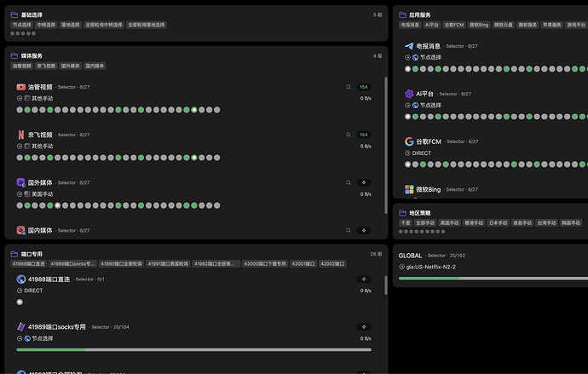Search proxies in 油管视频 group
This screenshot has height=374, width=588.
pos(349,87)
